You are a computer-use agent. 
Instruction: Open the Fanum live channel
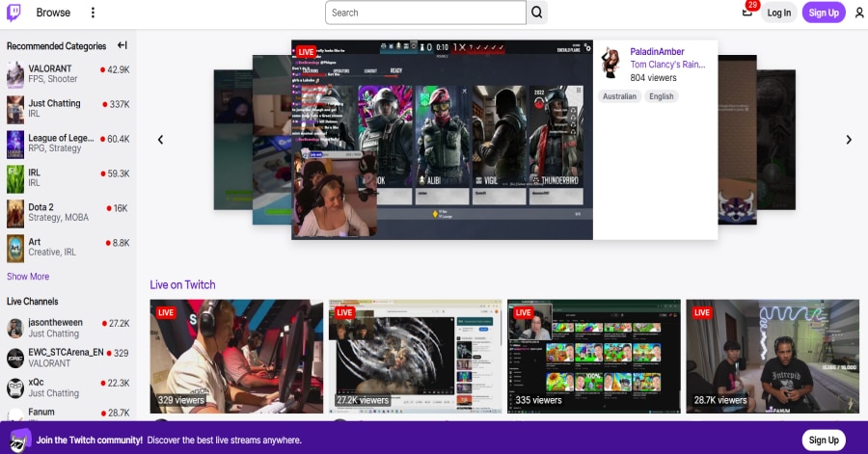[x=68, y=414]
